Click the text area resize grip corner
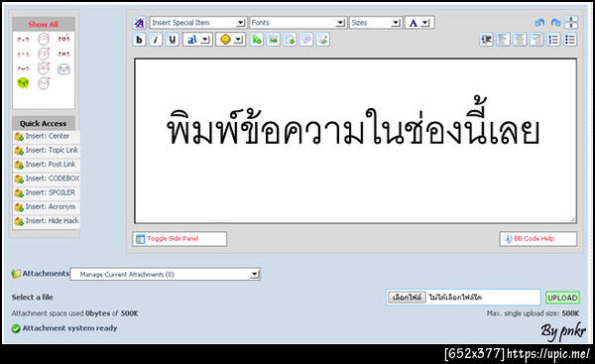This screenshot has width=595, height=364. 573,219
